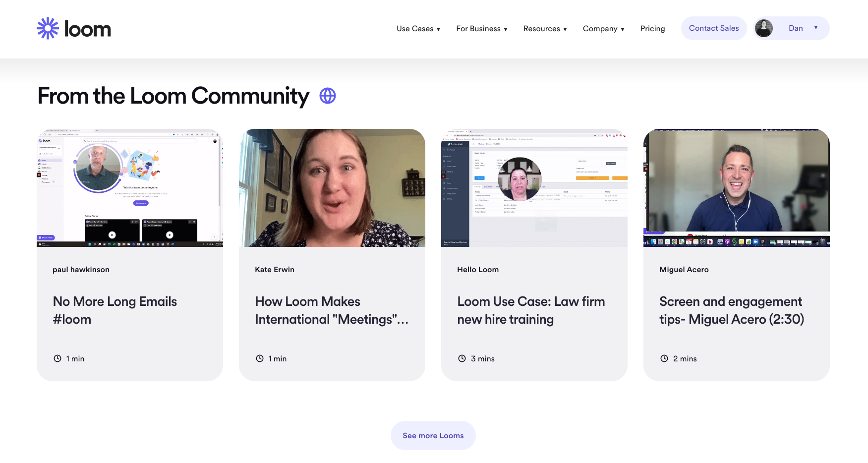
Task: Click the clock icon on Kate Erwin's card
Action: [260, 358]
